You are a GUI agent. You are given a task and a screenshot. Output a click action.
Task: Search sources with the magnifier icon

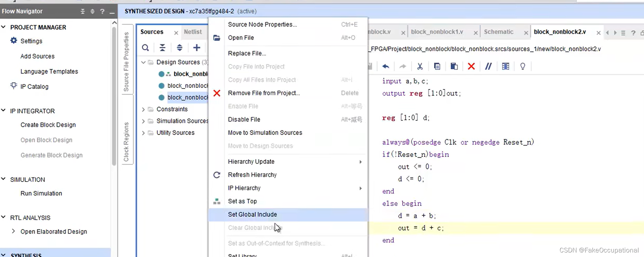point(145,48)
